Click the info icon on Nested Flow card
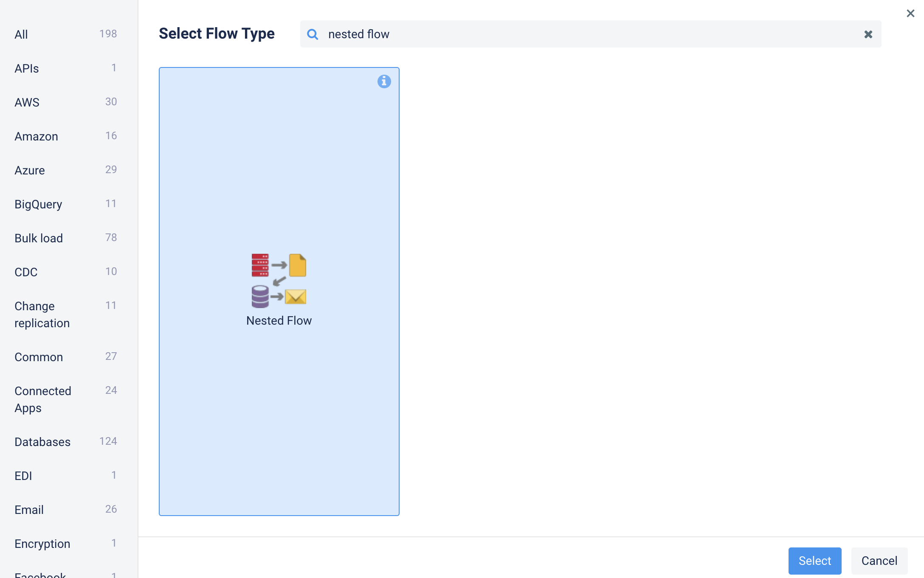Screen dimensions: 924x578 click(x=384, y=81)
